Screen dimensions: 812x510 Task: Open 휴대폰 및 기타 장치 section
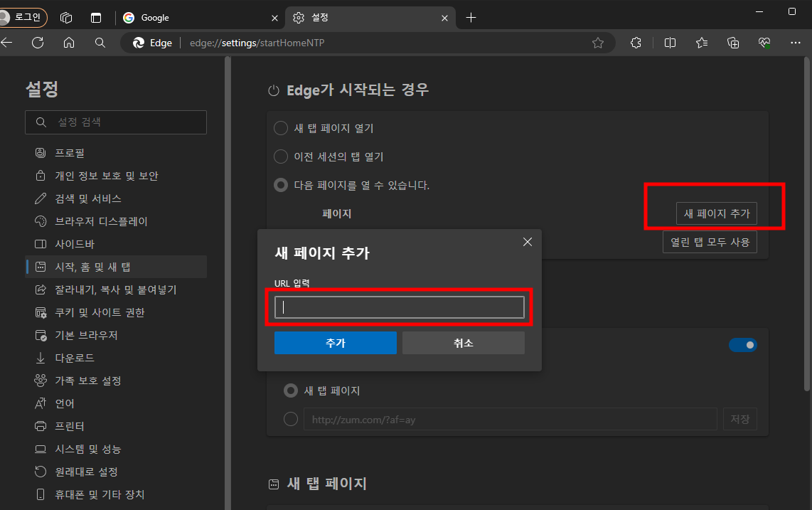coord(116,495)
